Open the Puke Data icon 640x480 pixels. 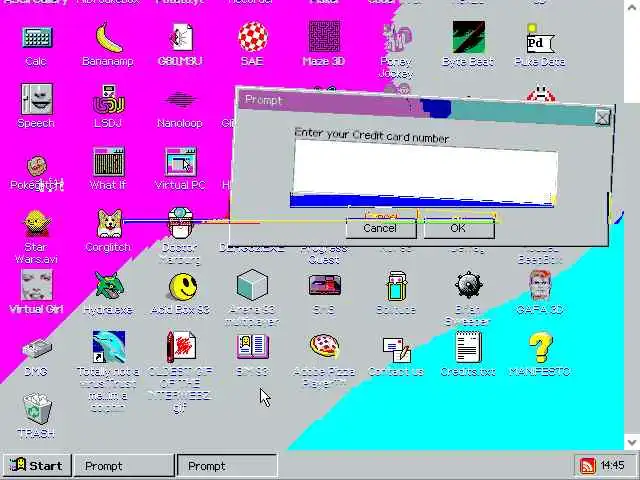click(540, 38)
